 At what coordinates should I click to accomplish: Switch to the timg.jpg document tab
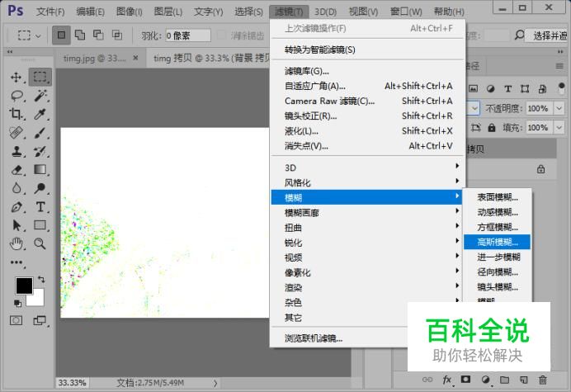tap(95, 58)
